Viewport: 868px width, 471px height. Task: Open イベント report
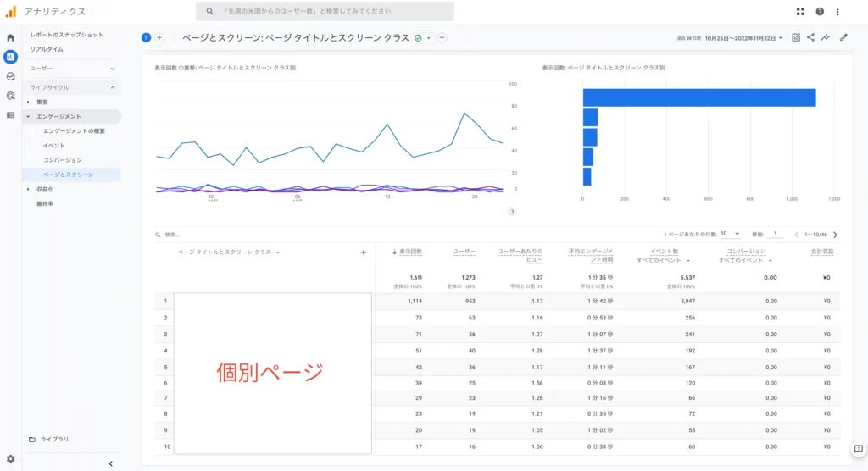[x=53, y=146]
